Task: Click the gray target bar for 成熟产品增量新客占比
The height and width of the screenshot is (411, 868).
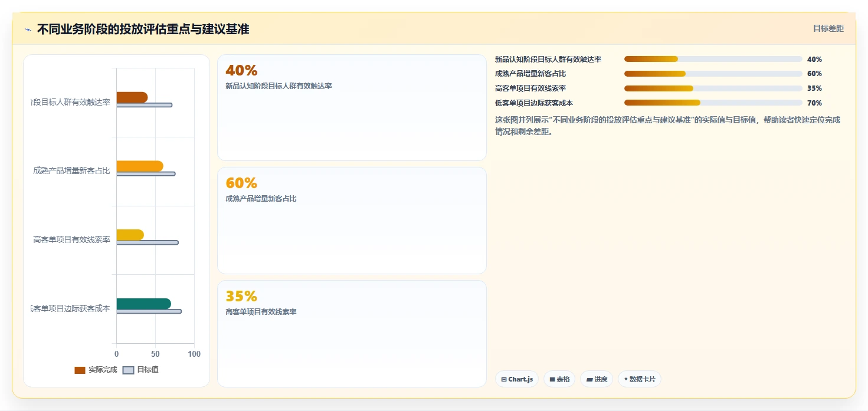Action: click(146, 174)
